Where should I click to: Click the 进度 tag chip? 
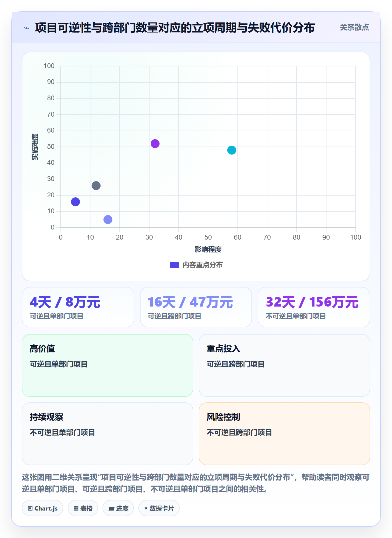[x=118, y=508]
